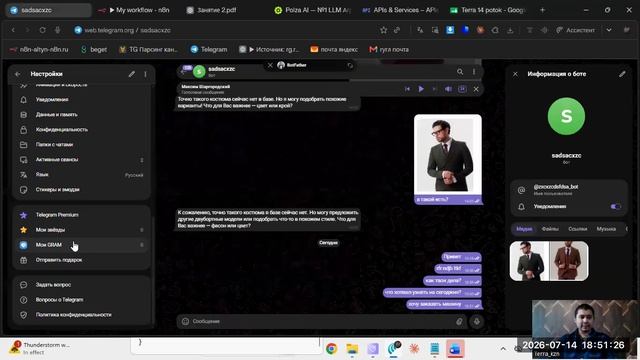Open Политика конфиденциальности

(x=82, y=315)
